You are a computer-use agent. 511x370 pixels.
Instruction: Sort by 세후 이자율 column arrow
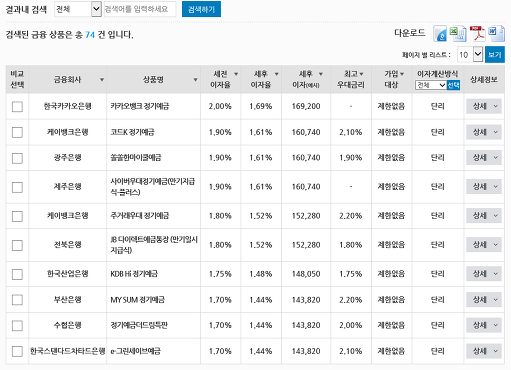pyautogui.click(x=277, y=74)
